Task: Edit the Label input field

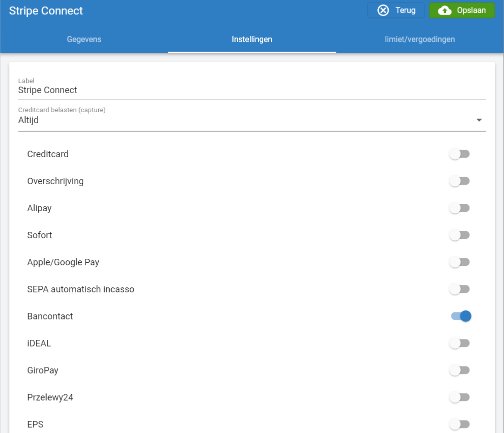Action: click(252, 90)
